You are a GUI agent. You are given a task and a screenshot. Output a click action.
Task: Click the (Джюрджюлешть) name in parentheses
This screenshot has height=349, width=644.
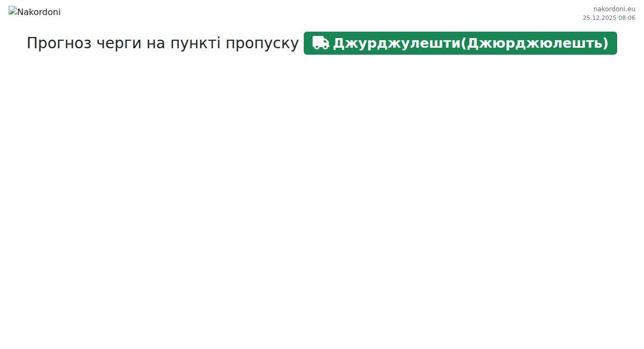point(534,43)
